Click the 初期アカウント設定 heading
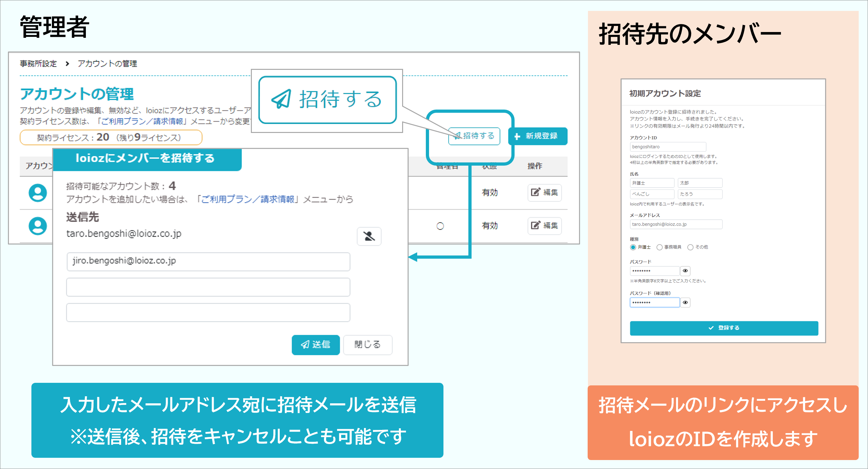Image resolution: width=868 pixels, height=469 pixels. tap(665, 93)
